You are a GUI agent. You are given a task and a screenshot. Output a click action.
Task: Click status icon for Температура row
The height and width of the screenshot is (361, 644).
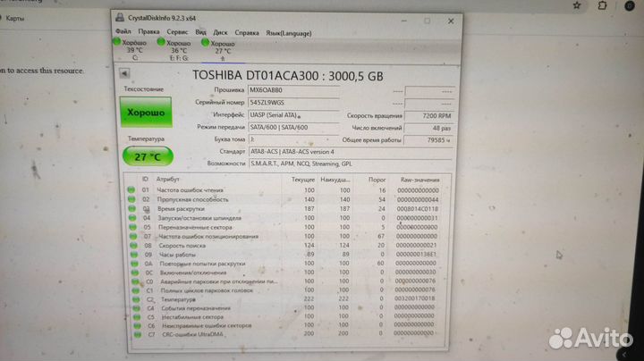136,299
